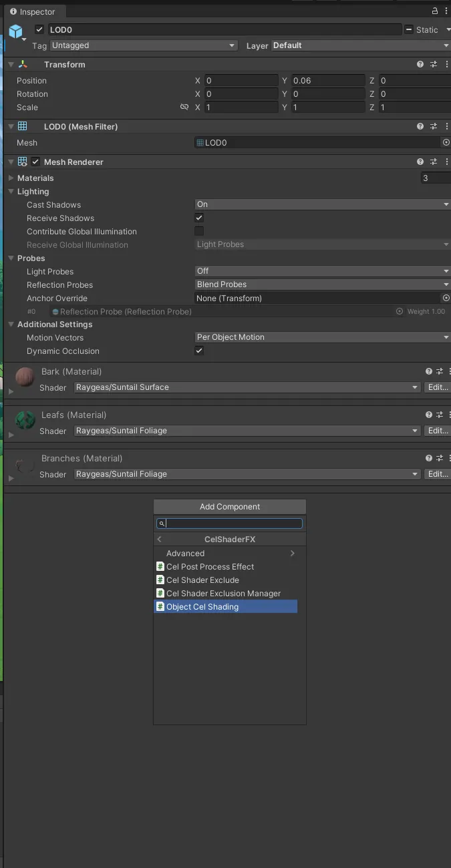Go back from CelShaderFX category
The height and width of the screenshot is (868, 451).
click(160, 539)
